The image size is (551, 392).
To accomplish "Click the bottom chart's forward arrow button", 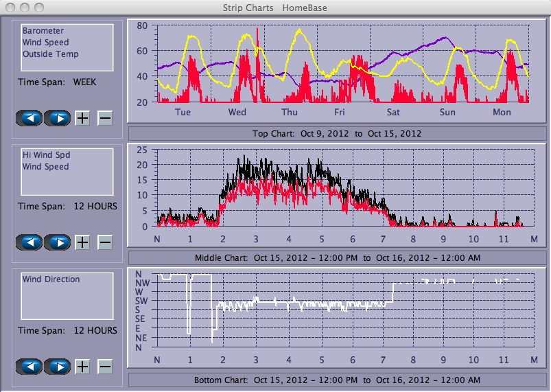I will click(x=58, y=367).
